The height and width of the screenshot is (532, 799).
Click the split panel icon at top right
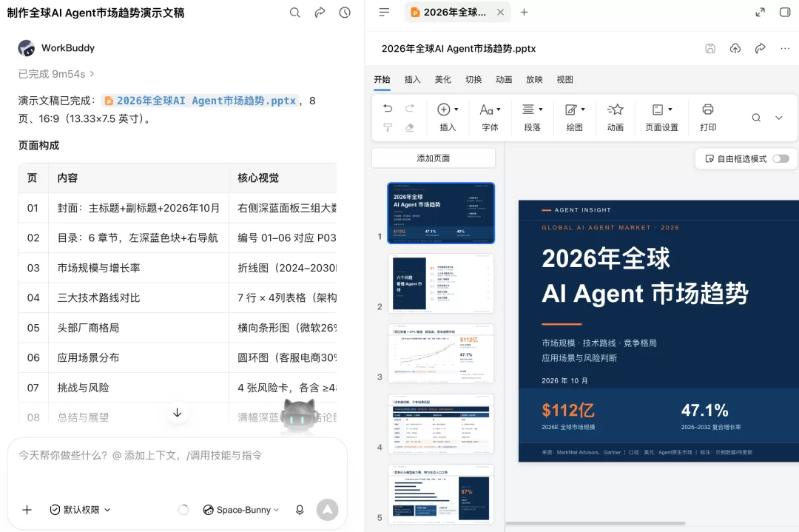pos(785,13)
